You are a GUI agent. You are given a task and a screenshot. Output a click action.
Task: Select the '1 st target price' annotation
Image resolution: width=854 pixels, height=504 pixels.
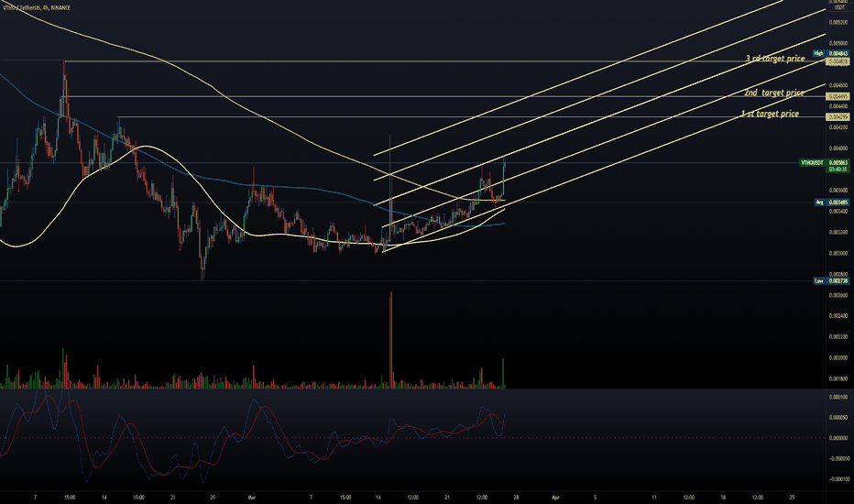[x=770, y=114]
